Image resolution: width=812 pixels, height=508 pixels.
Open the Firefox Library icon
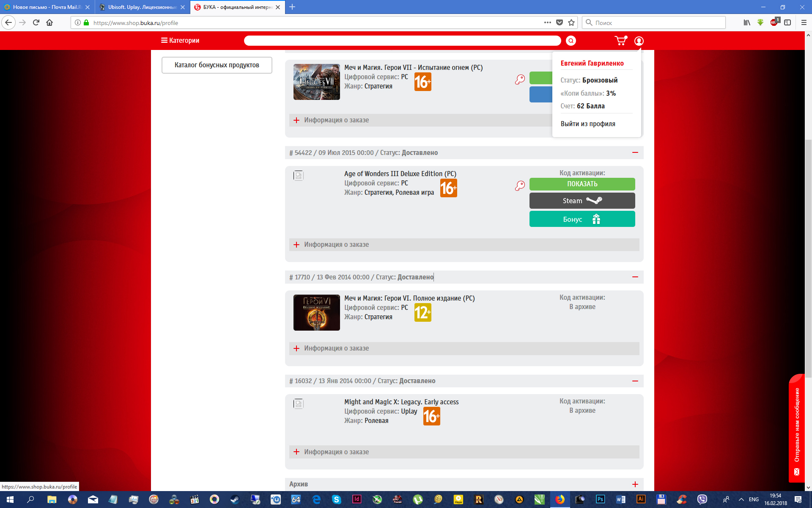(747, 22)
